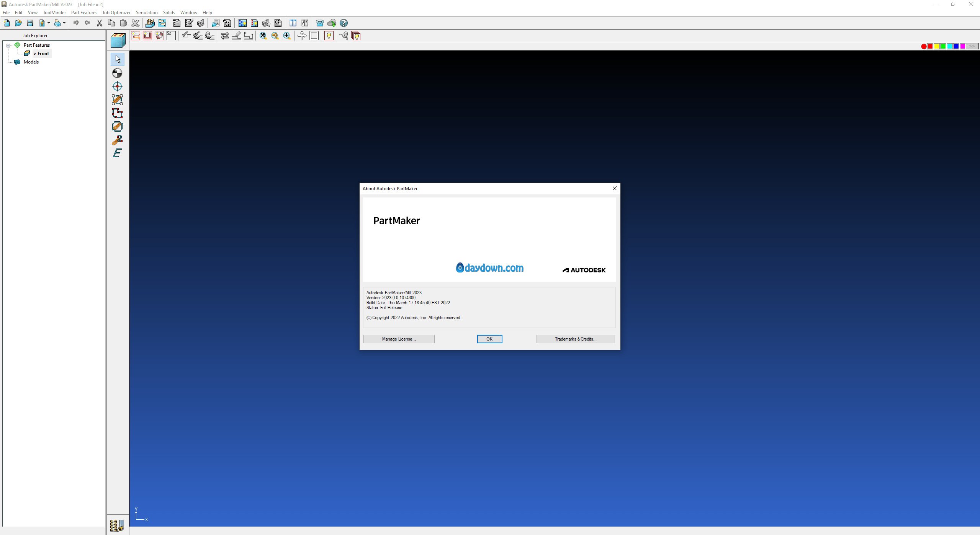Click the scissors Cut icon
Screen dimensions: 980x535
click(100, 23)
